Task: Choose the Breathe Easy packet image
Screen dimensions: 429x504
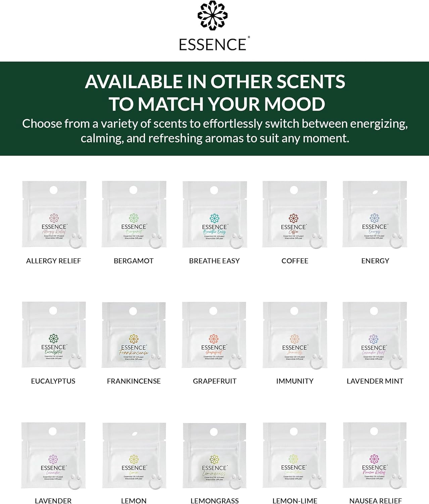Action: coord(214,214)
